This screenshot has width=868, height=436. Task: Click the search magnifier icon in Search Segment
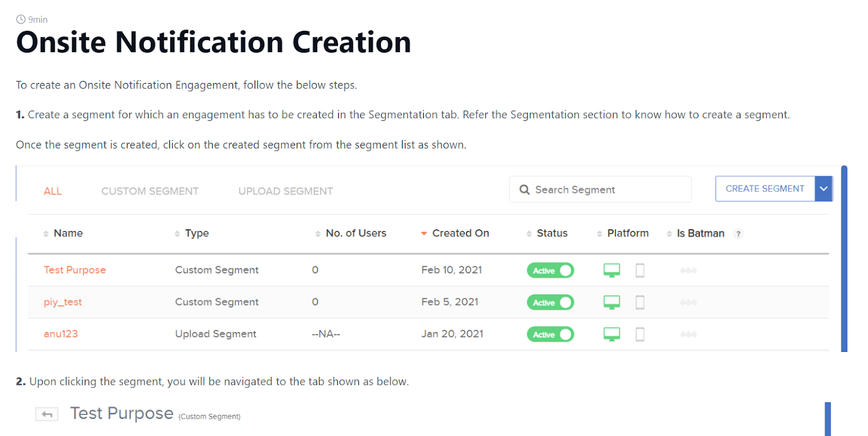point(524,189)
